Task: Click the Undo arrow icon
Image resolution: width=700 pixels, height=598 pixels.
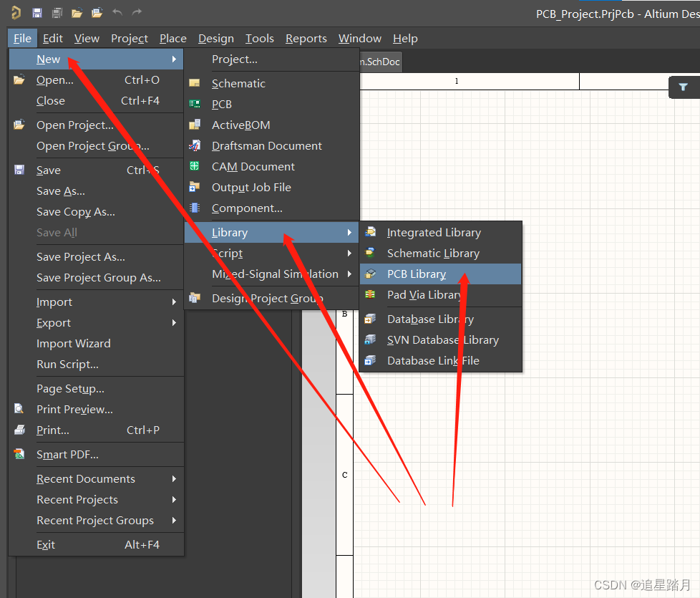Action: click(x=117, y=13)
